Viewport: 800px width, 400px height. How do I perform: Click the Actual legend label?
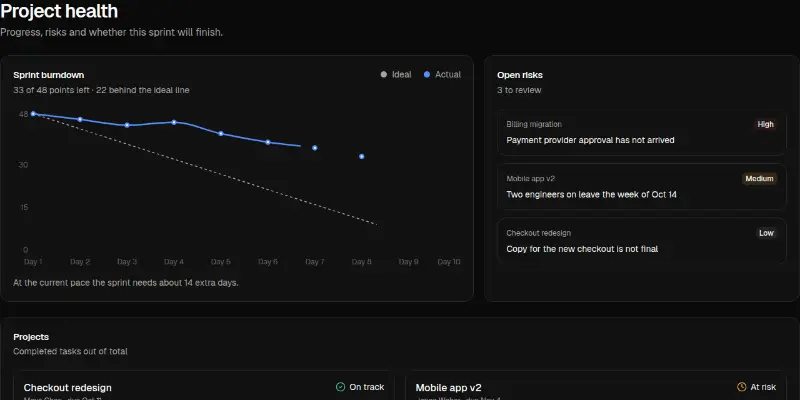coord(448,74)
